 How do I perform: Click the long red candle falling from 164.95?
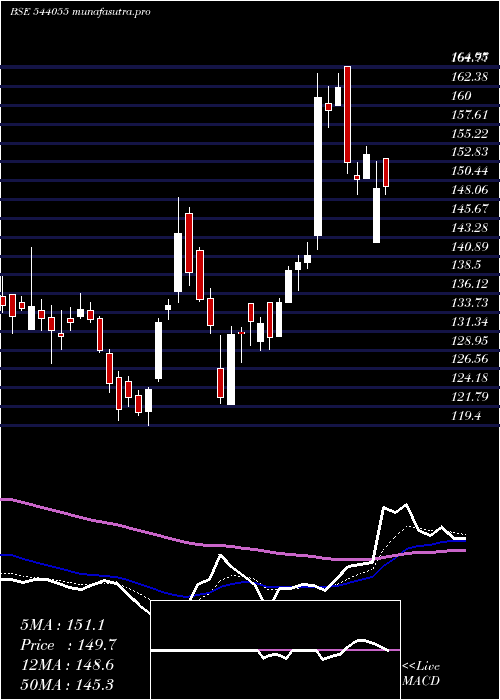pyautogui.click(x=348, y=114)
